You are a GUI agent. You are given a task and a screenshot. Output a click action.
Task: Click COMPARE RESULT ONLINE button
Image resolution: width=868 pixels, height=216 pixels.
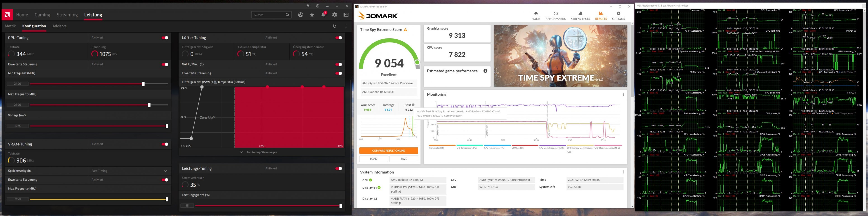(389, 150)
